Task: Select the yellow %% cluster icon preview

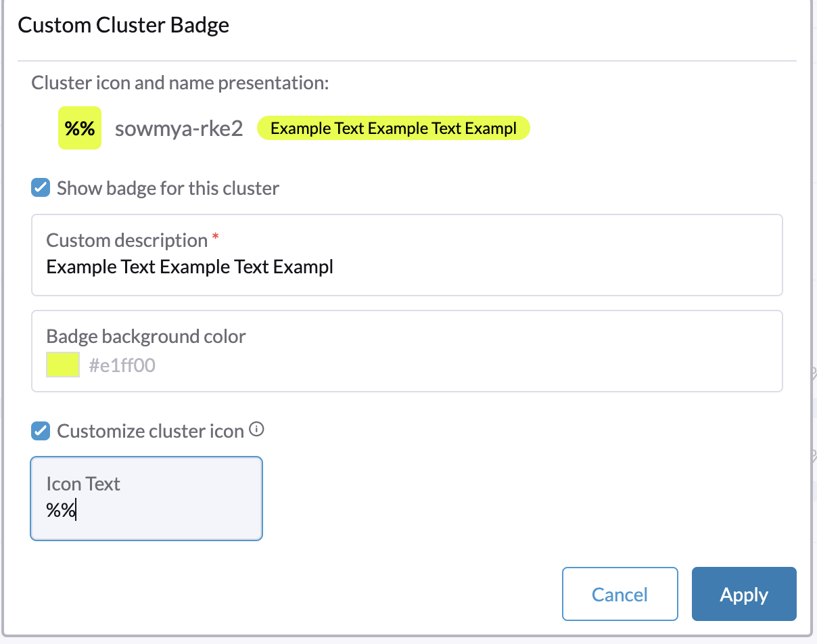Action: (79, 127)
